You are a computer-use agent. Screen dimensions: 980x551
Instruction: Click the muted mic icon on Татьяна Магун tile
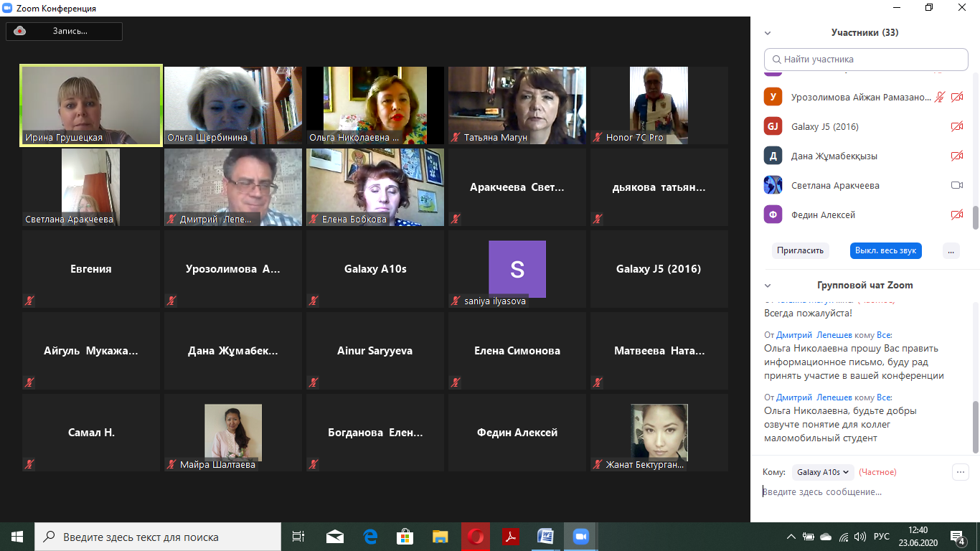455,138
